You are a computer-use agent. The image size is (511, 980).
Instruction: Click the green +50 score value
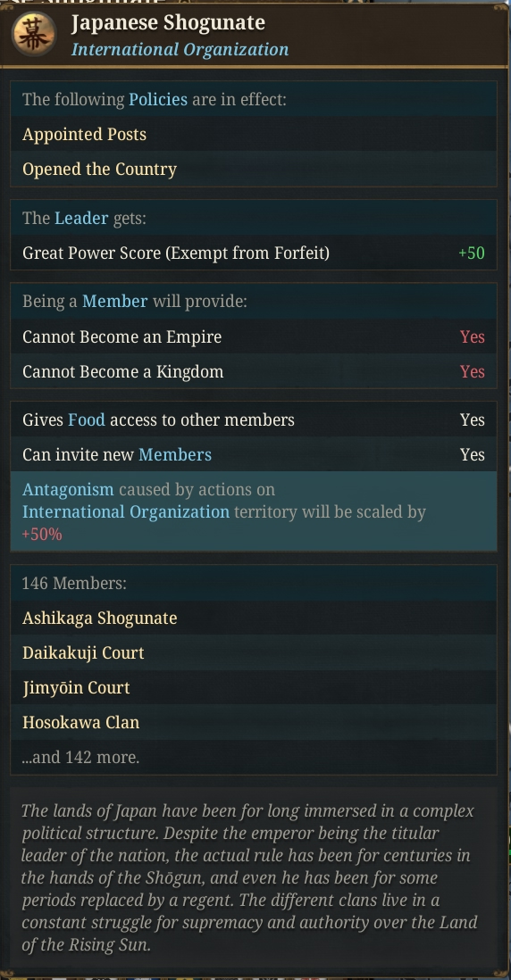pos(472,253)
